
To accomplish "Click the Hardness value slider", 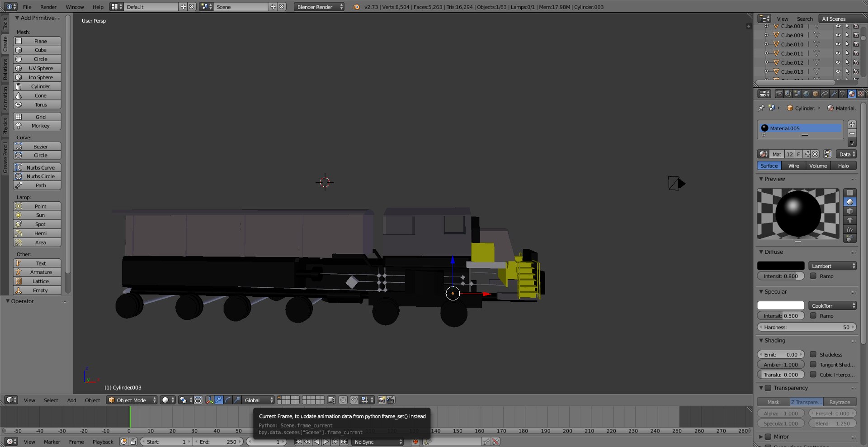I will (807, 327).
